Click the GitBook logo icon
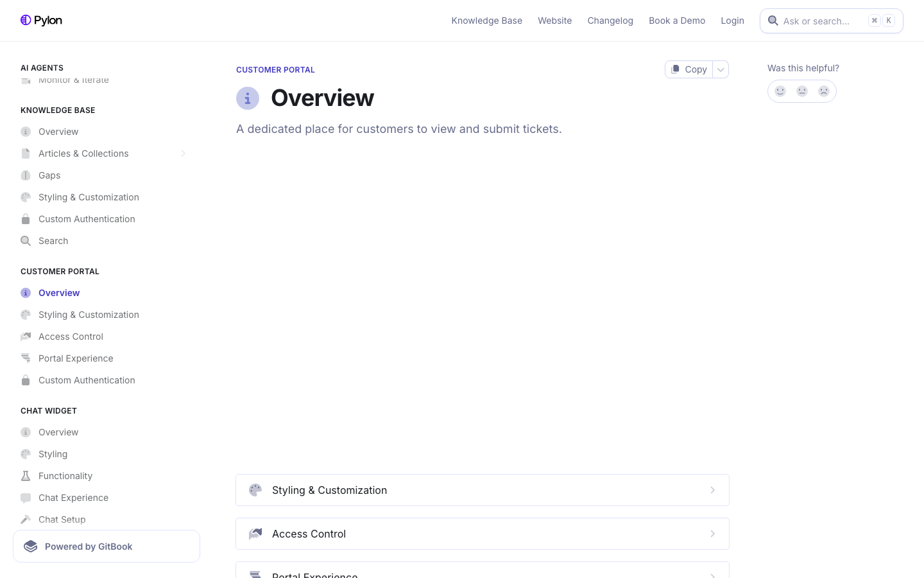The height and width of the screenshot is (578, 924). click(31, 547)
